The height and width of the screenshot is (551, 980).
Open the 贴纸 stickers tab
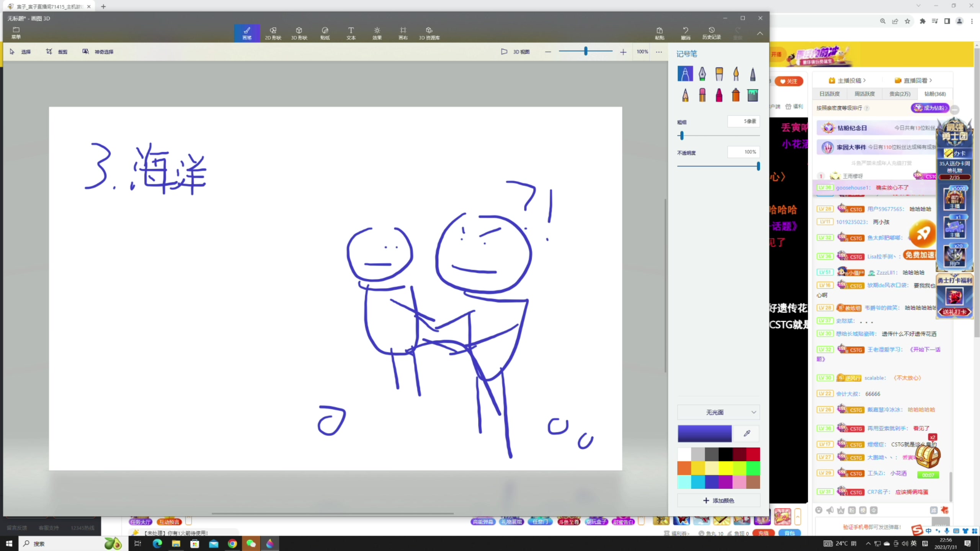[325, 33]
